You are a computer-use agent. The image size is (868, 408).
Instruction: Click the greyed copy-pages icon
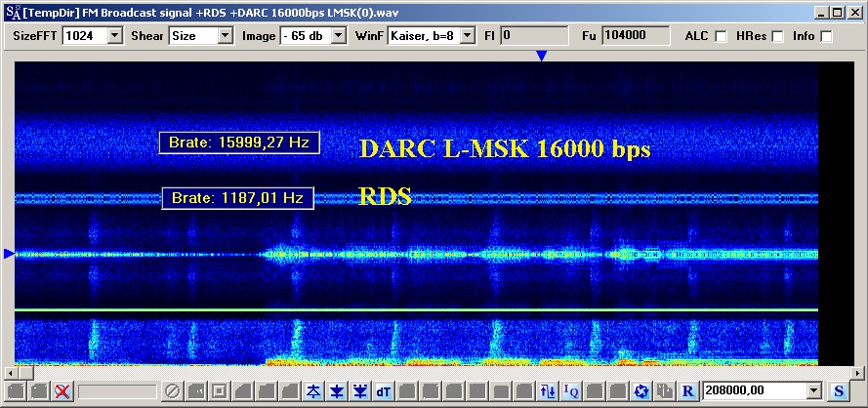(x=665, y=391)
